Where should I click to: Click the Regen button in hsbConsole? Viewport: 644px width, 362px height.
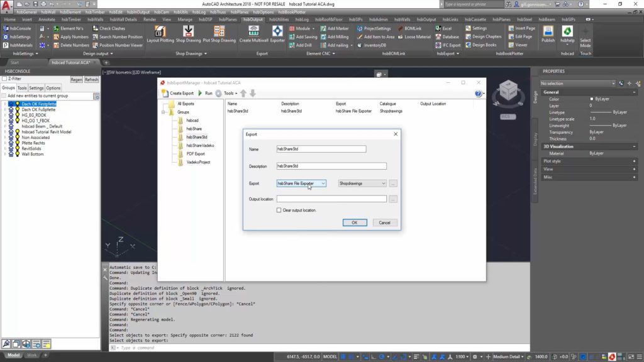tap(76, 80)
